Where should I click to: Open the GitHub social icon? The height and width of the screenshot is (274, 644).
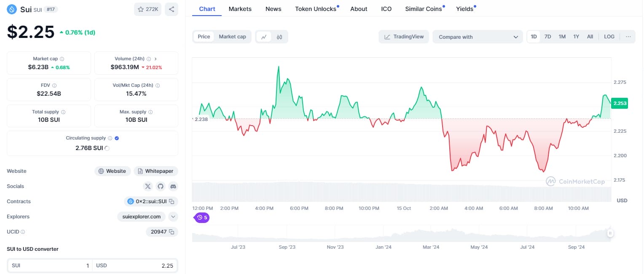coord(160,186)
